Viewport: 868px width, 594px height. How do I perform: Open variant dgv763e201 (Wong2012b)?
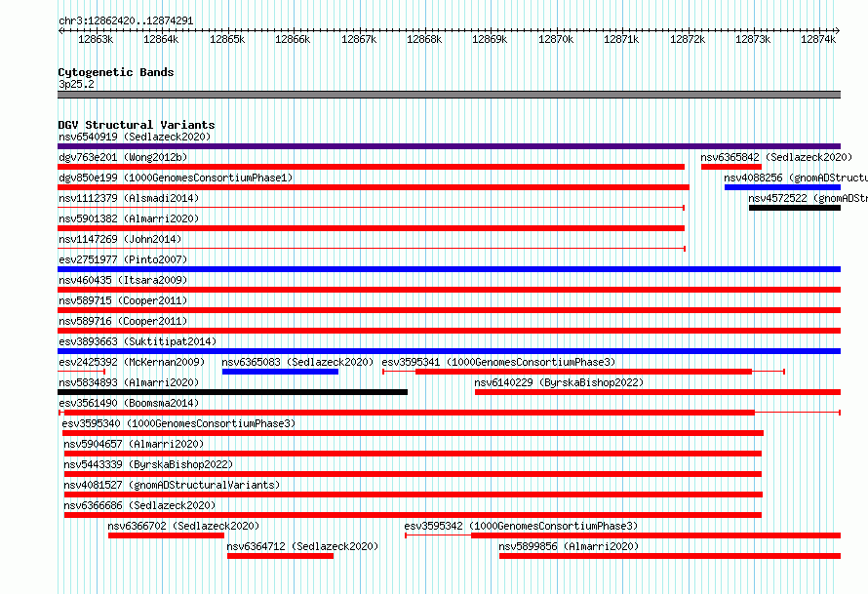[123, 157]
